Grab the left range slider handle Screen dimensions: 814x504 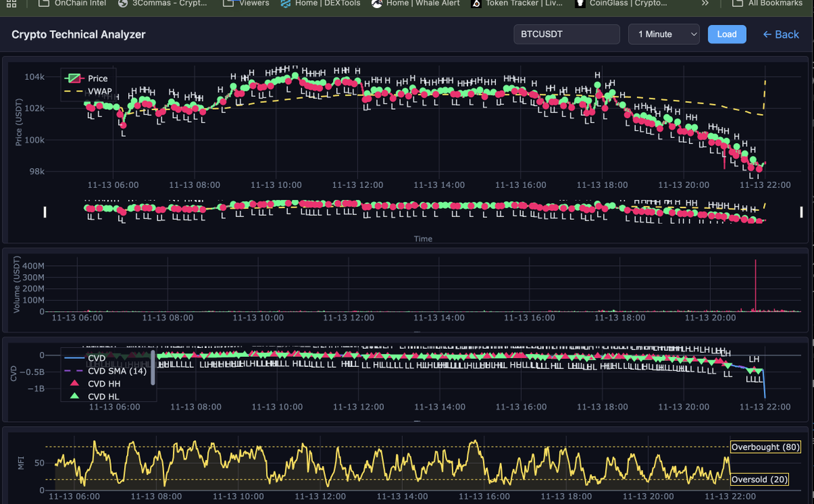(x=45, y=212)
